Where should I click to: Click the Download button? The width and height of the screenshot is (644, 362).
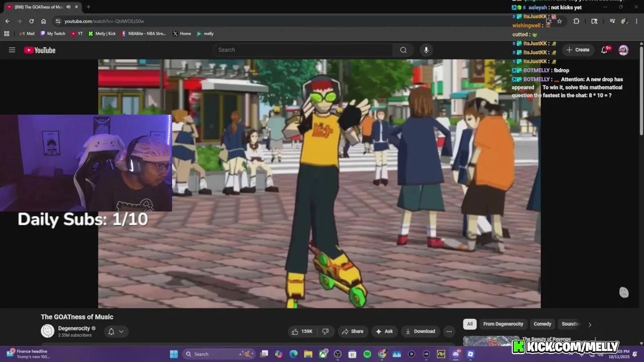click(420, 331)
